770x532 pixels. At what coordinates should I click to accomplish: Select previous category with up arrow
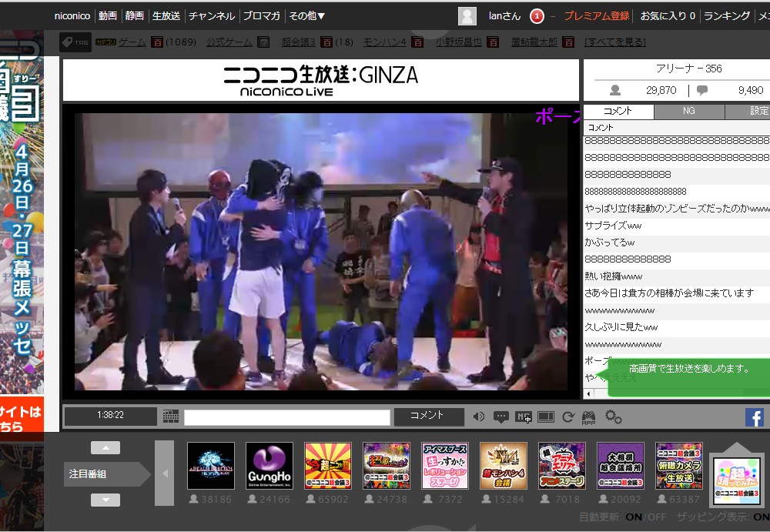click(x=105, y=447)
